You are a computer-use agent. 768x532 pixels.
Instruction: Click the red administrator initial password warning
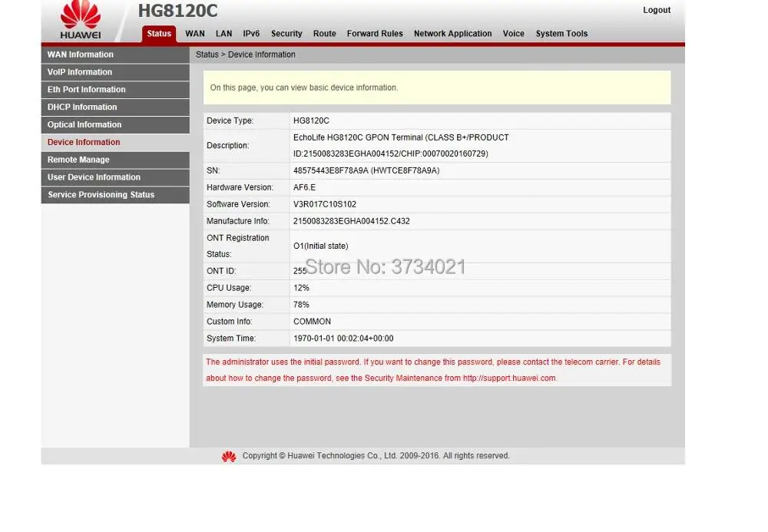pyautogui.click(x=433, y=371)
